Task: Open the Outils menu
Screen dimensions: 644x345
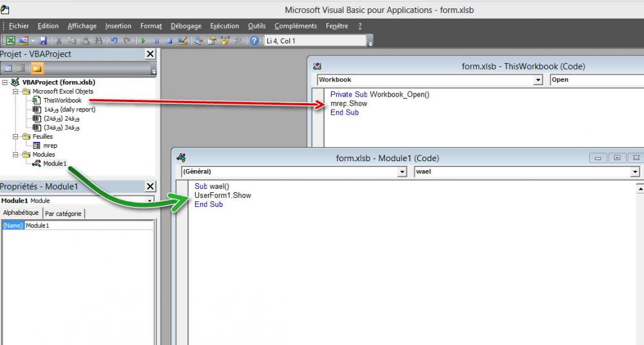Action: coord(257,26)
